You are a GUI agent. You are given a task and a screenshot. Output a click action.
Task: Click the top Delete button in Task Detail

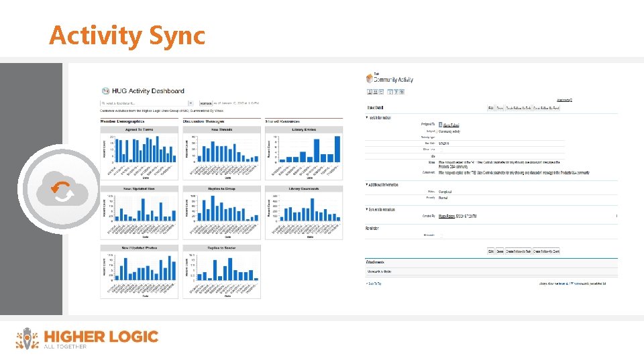click(500, 108)
